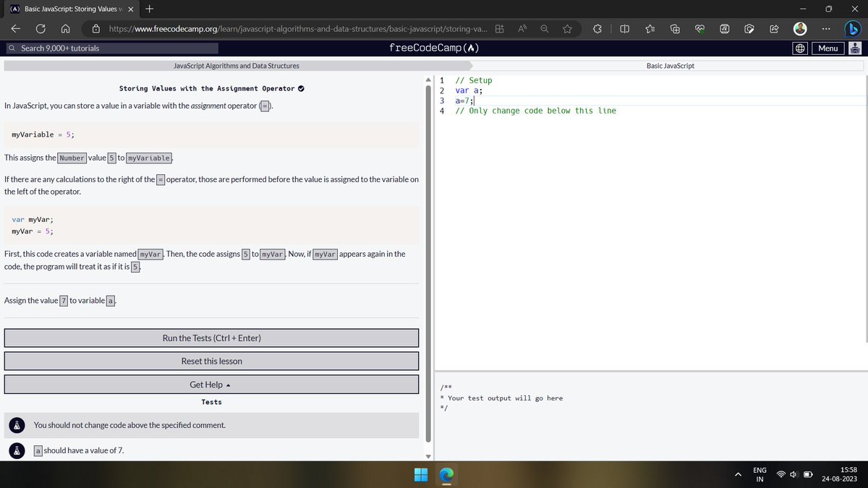The height and width of the screenshot is (488, 868).
Task: Open the apps grid icon in address bar
Action: point(500,29)
